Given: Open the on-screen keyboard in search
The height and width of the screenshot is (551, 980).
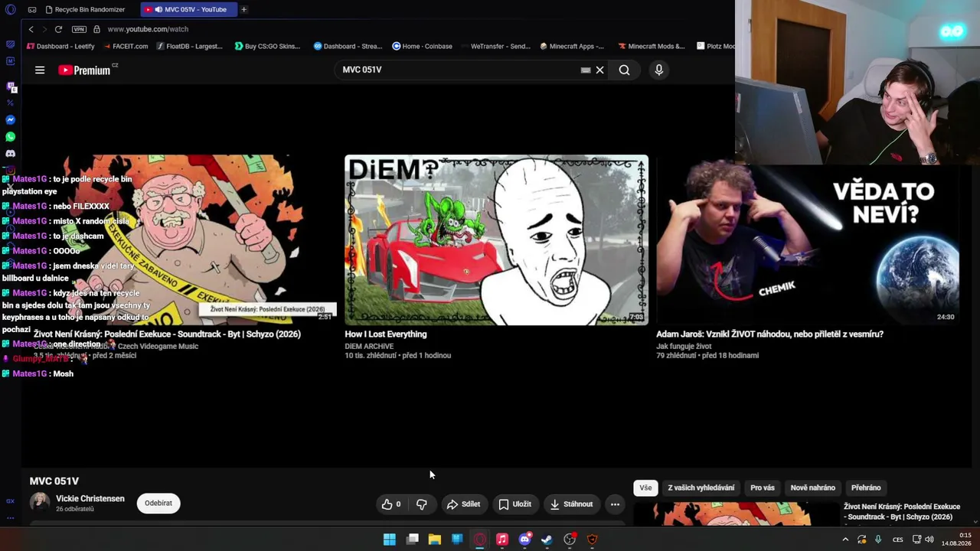Looking at the screenshot, I should (586, 70).
